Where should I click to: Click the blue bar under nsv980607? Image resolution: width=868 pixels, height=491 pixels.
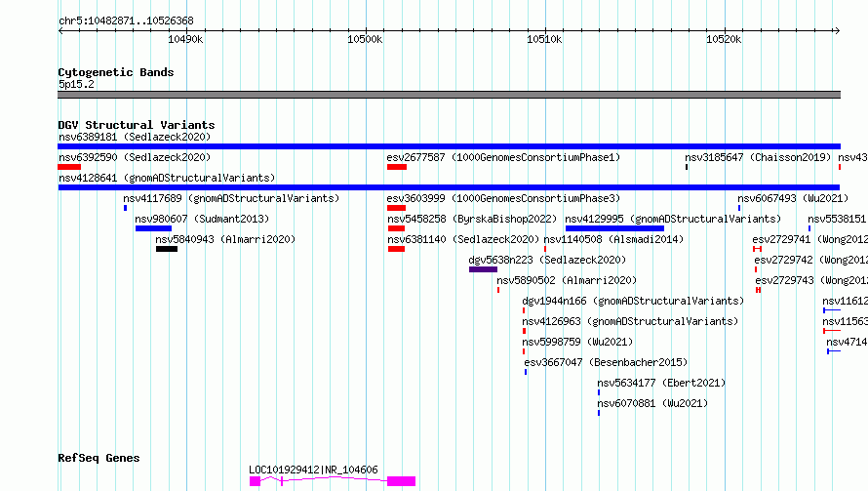click(x=153, y=228)
